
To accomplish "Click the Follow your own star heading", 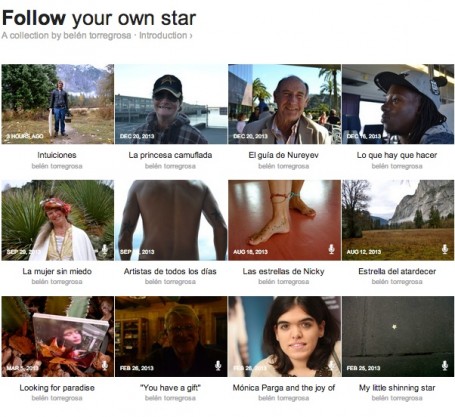I will coord(99,18).
